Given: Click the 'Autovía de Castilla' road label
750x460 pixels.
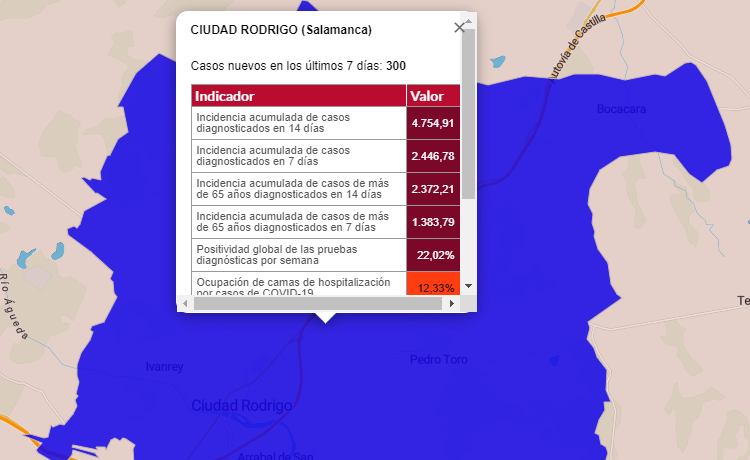Looking at the screenshot, I should point(576,45).
